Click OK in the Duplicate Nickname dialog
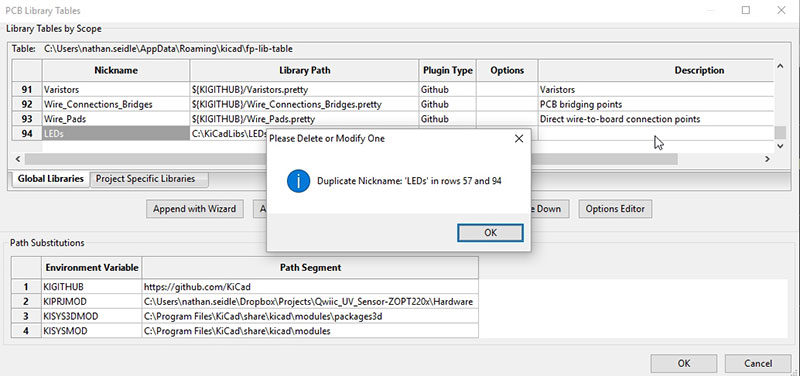The width and height of the screenshot is (800, 376). 490,233
